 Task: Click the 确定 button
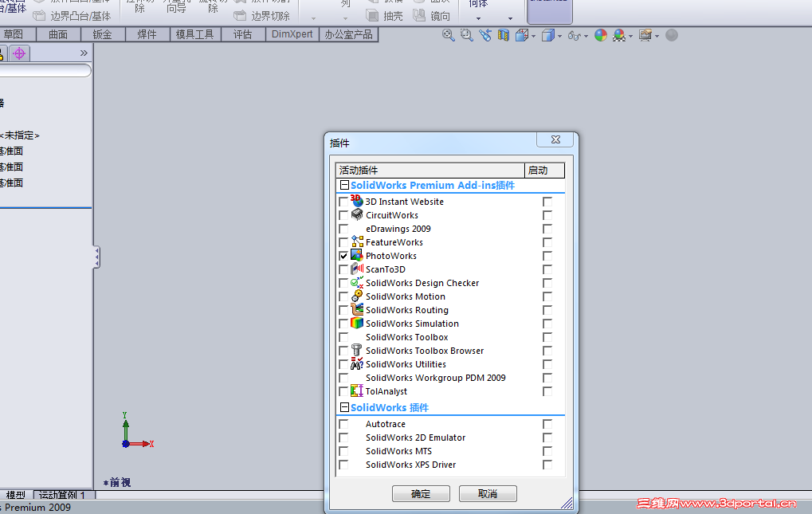click(x=421, y=494)
